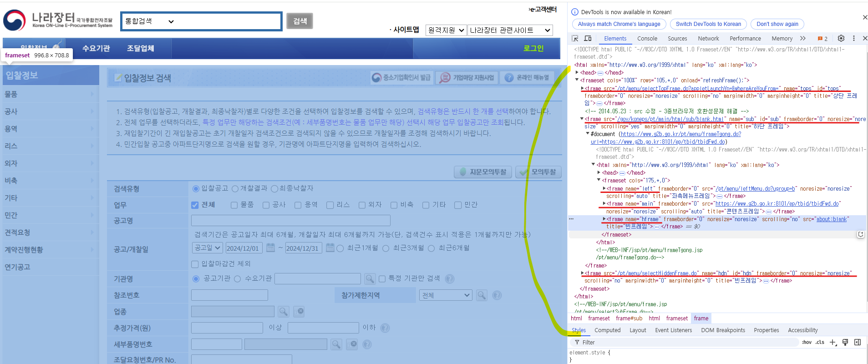This screenshot has width=868, height=364.
Task: Toggle the :hov element state button
Action: [807, 342]
